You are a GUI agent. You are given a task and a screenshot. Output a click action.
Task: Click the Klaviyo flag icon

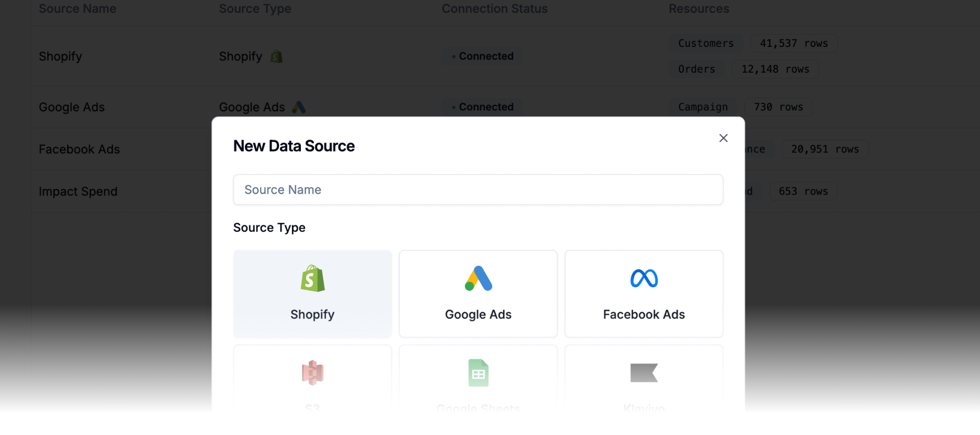click(x=644, y=373)
